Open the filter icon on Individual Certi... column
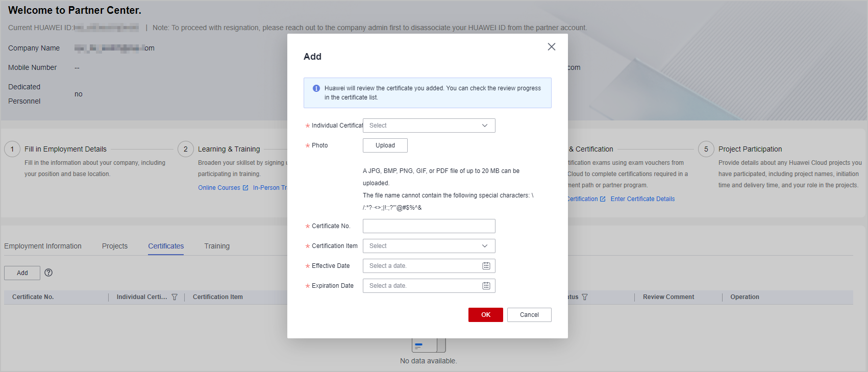The image size is (868, 372). (175, 297)
